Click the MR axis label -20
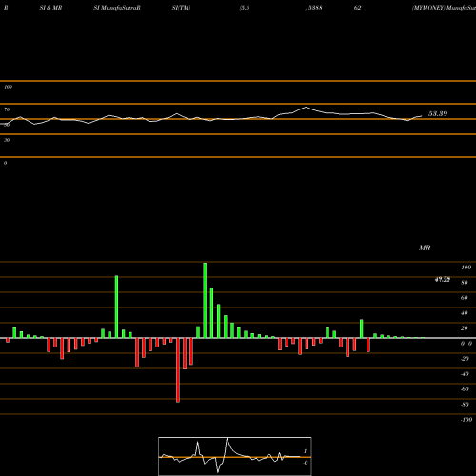The image size is (476, 476). click(x=465, y=359)
